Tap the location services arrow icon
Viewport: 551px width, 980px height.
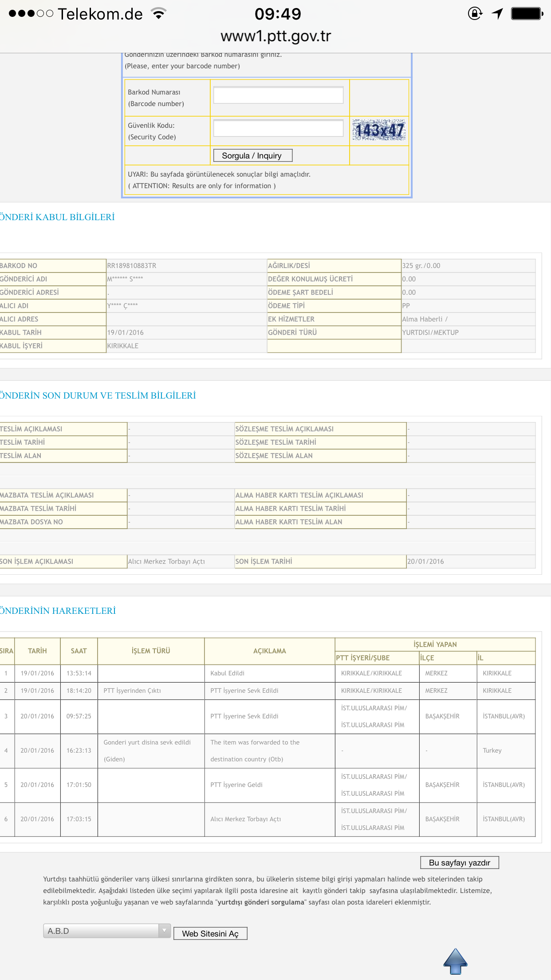click(498, 13)
